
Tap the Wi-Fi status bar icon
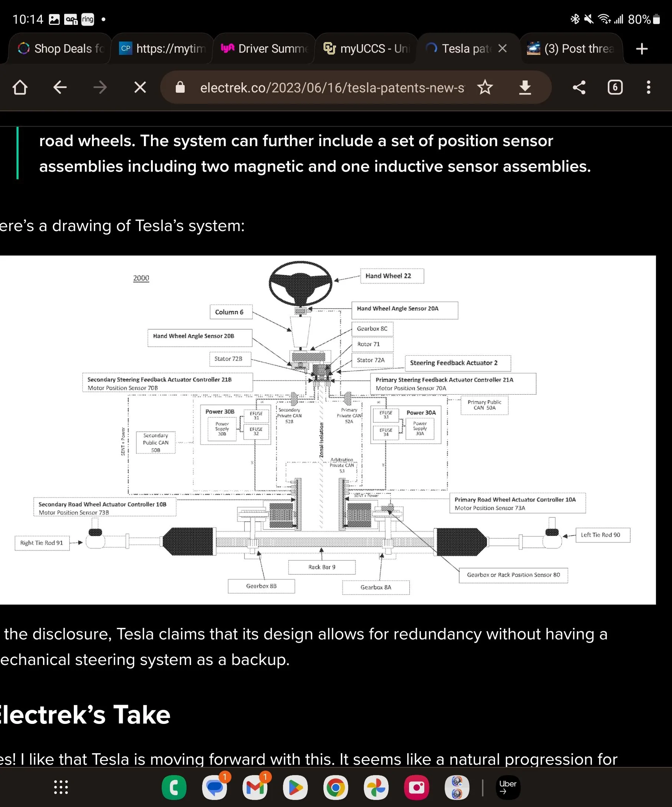pos(605,19)
